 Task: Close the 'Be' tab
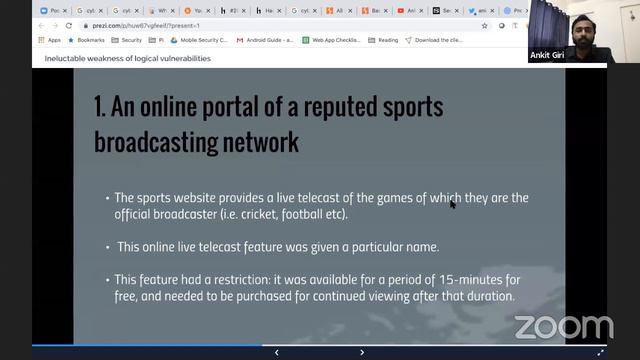point(386,11)
